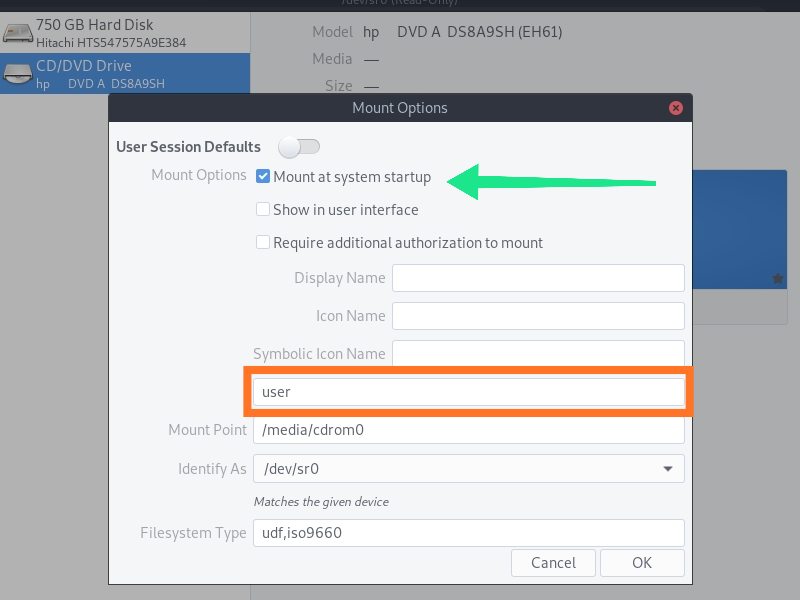Check Require additional authorization to mount

click(263, 242)
